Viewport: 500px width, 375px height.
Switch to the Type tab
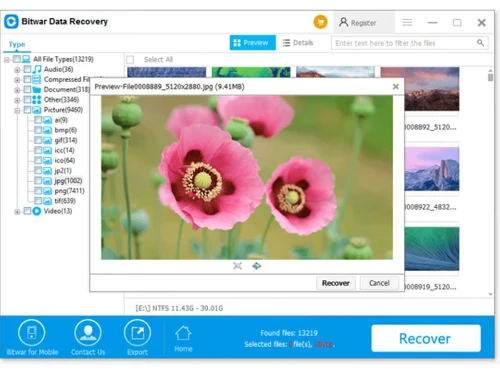17,44
